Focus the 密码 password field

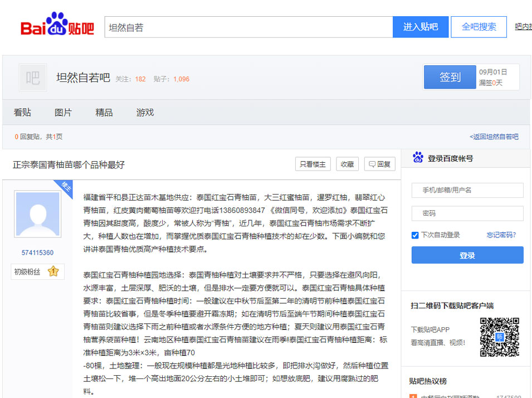pos(467,213)
